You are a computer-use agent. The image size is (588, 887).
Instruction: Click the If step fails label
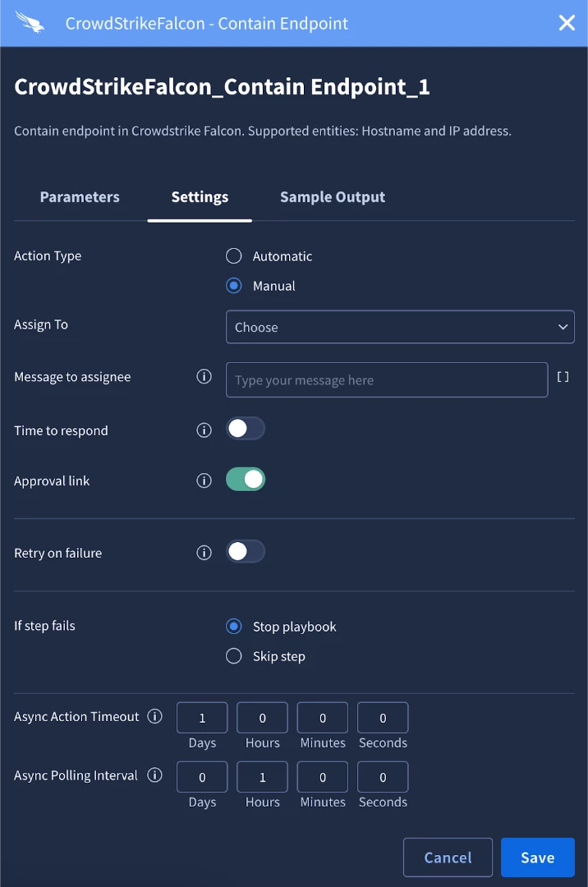coord(44,625)
